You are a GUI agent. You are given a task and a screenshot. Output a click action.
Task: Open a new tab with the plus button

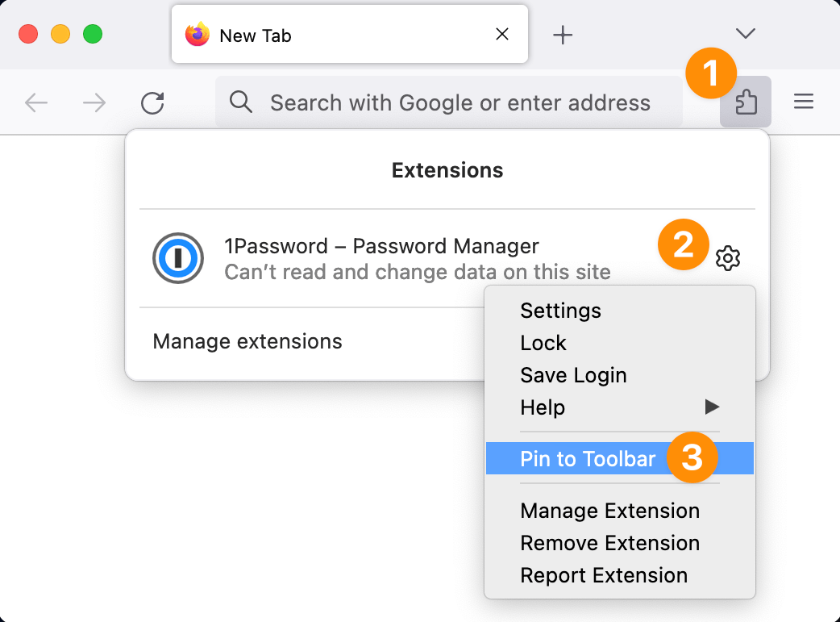click(x=562, y=34)
